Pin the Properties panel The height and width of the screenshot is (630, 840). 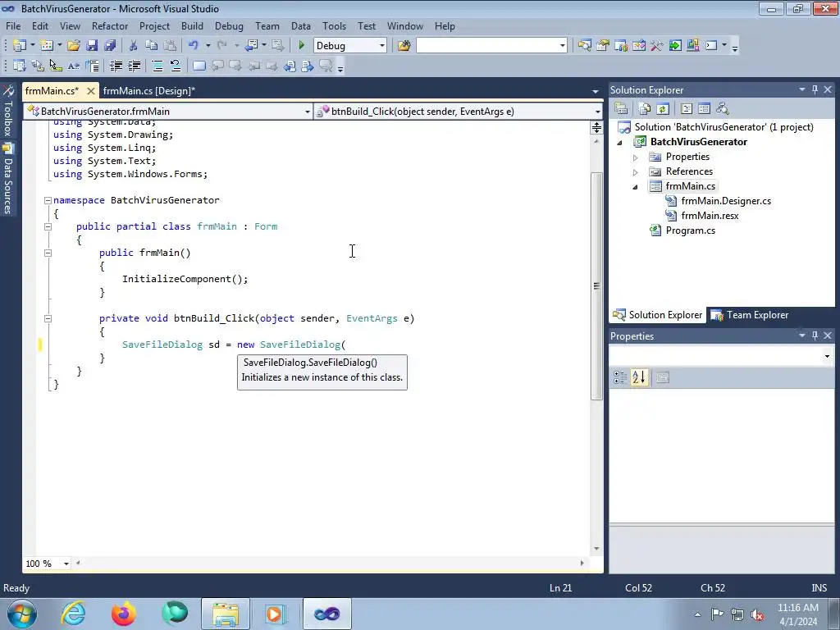(x=815, y=336)
